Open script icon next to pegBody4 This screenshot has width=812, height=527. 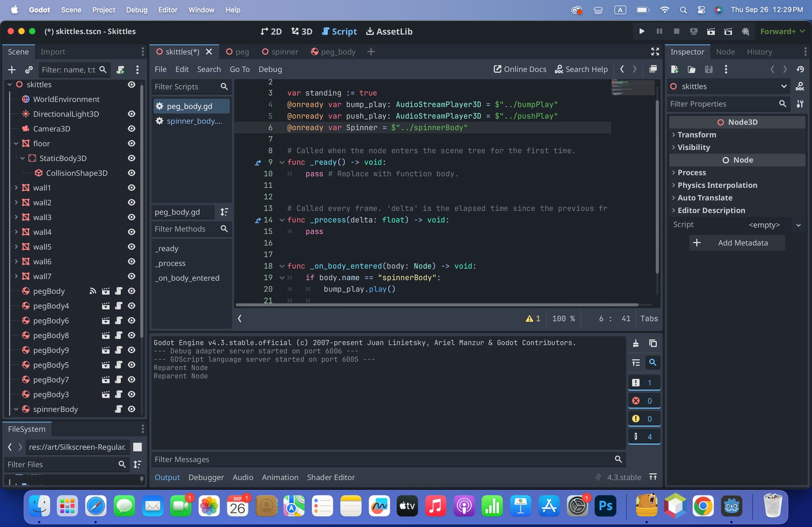tap(119, 306)
